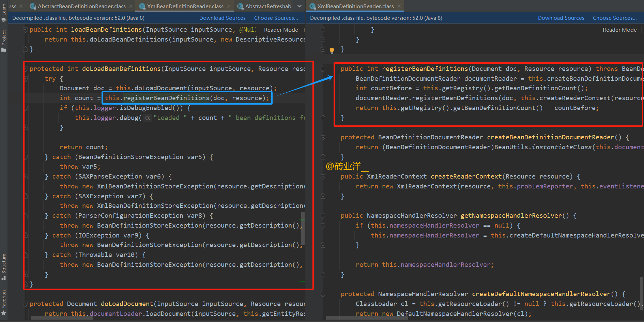Click createReaderContext method declaration name
Screen dimensions: 644x322
[x=466, y=177]
